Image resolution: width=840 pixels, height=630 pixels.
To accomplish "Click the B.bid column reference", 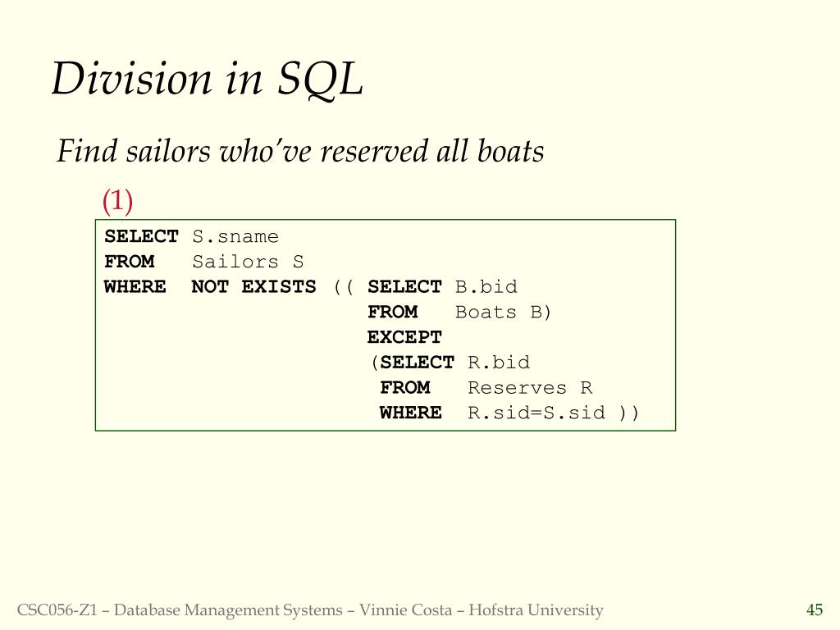I will point(486,286).
